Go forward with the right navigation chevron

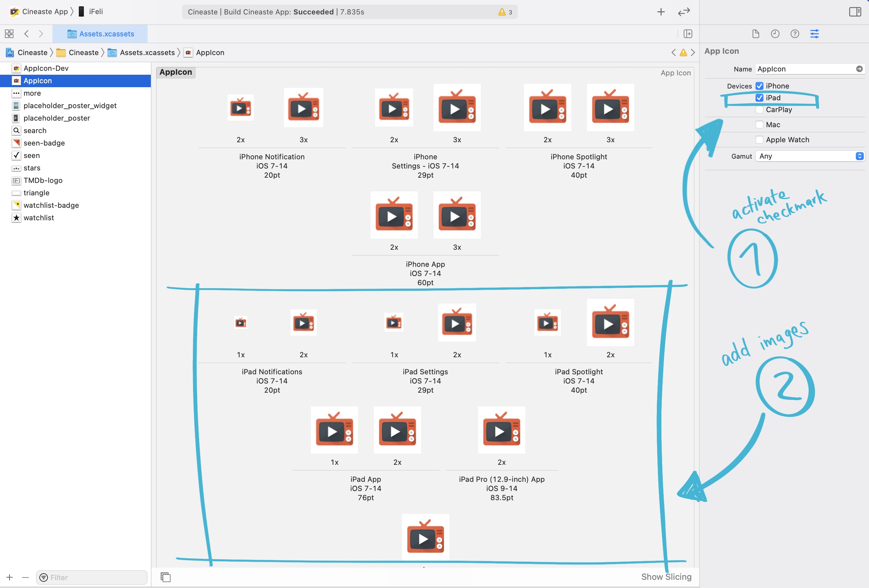coord(41,34)
